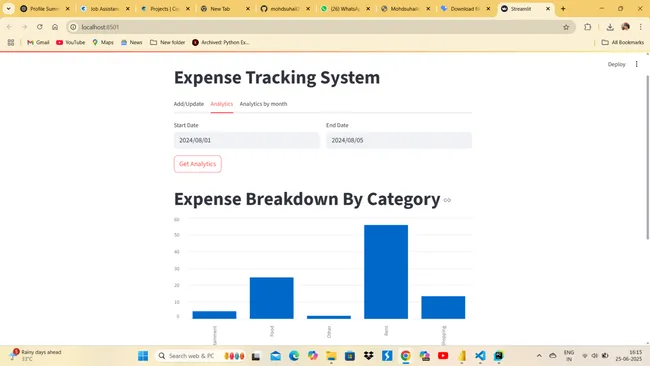Click the Chrome profile avatar
This screenshot has width=650, height=366.
626,27
